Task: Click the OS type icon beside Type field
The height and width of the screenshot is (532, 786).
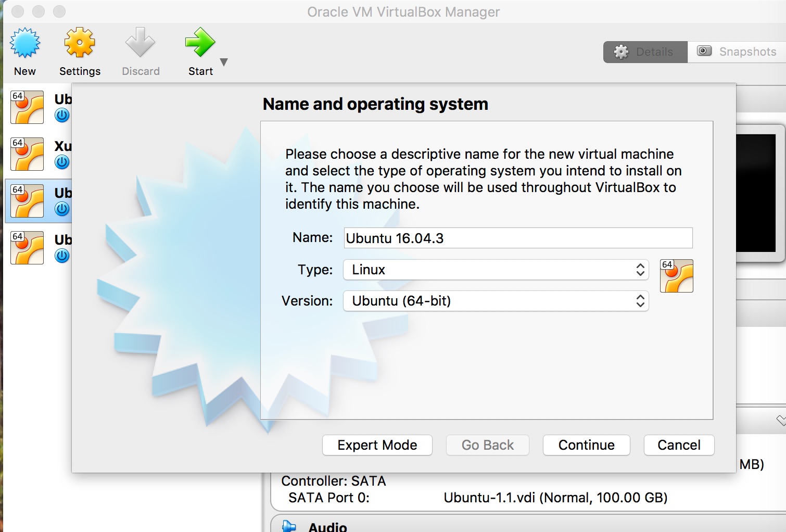Action: pos(676,276)
